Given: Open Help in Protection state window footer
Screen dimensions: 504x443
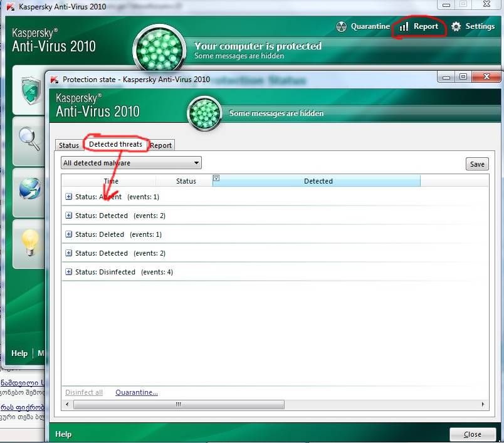Looking at the screenshot, I should click(63, 434).
